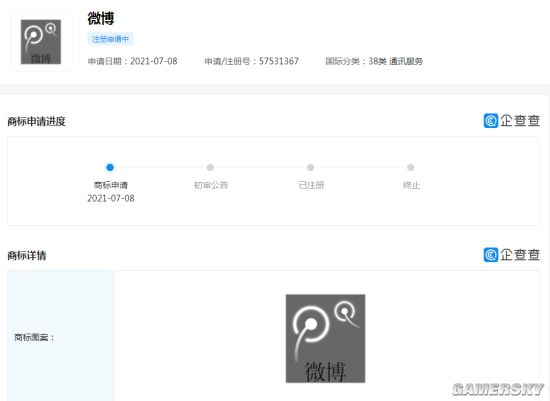Image resolution: width=550 pixels, height=401 pixels.
Task: Click the 商标图案 row label
Action: click(34, 337)
